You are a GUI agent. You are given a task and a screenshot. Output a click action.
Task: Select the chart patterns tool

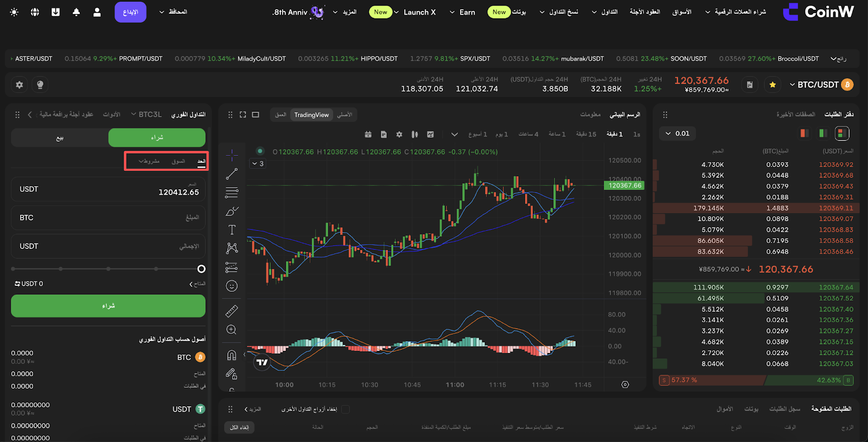pyautogui.click(x=232, y=248)
